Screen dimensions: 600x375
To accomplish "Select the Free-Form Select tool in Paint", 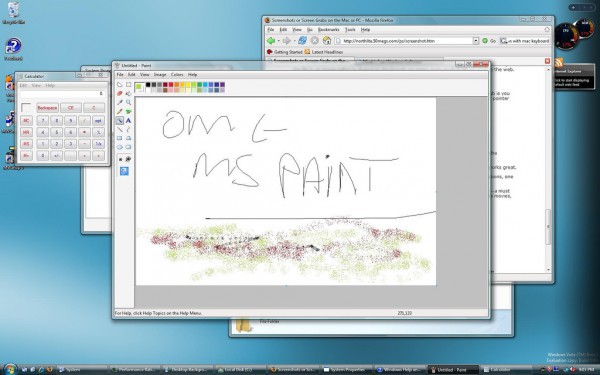I will click(x=120, y=85).
